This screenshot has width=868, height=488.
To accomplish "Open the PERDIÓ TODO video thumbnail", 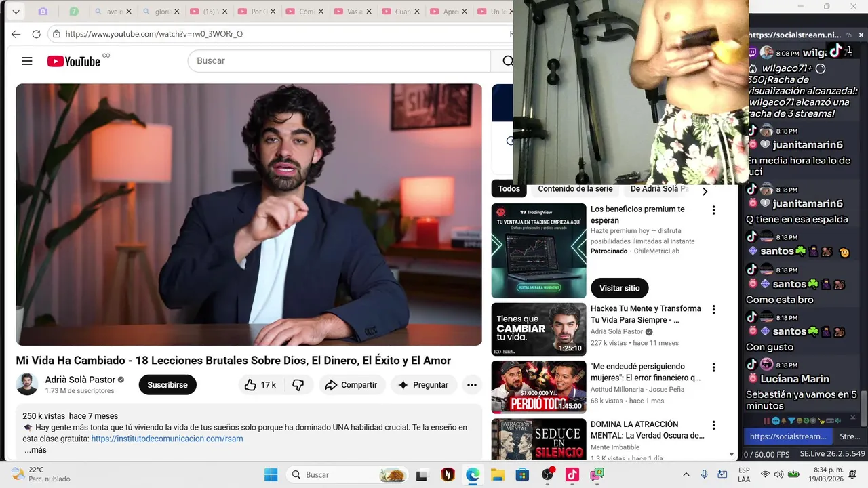I will (538, 387).
